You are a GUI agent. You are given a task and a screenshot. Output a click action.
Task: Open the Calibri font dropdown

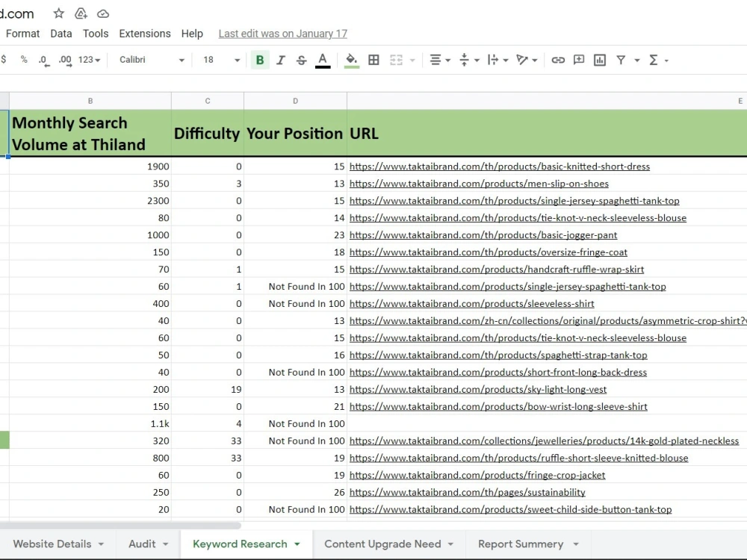(152, 60)
